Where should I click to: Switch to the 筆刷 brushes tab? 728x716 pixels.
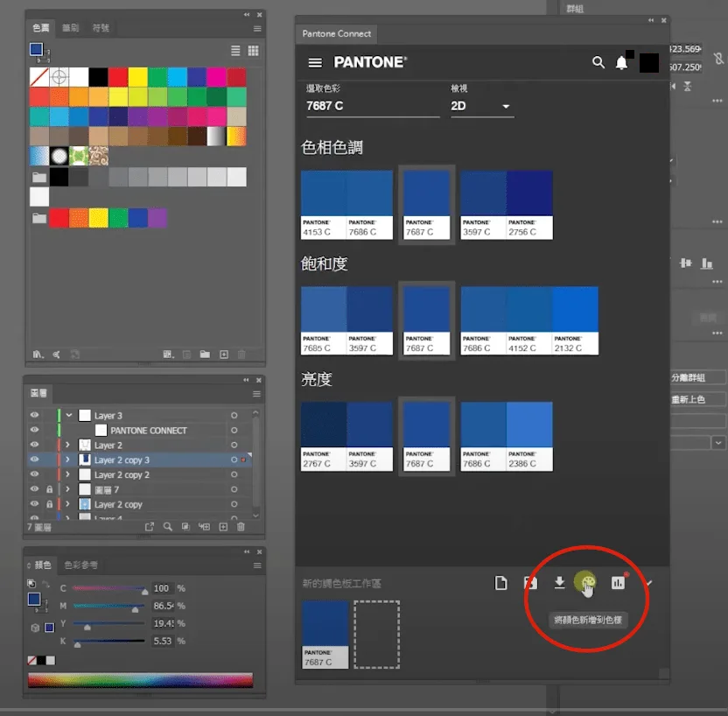coord(71,28)
